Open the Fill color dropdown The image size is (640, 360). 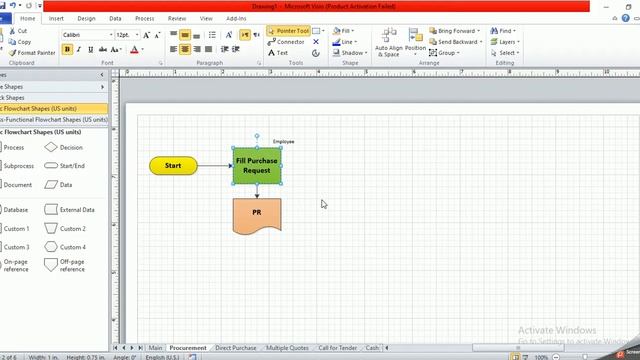click(343, 31)
